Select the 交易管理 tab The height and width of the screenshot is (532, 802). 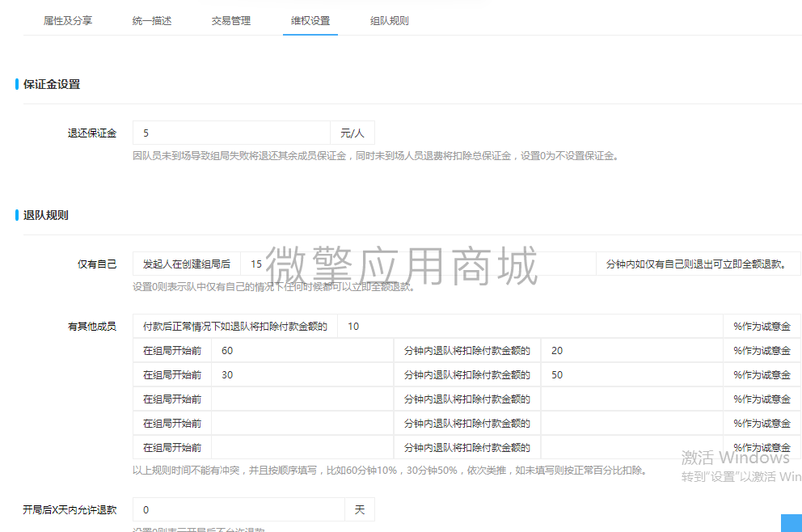(x=230, y=20)
